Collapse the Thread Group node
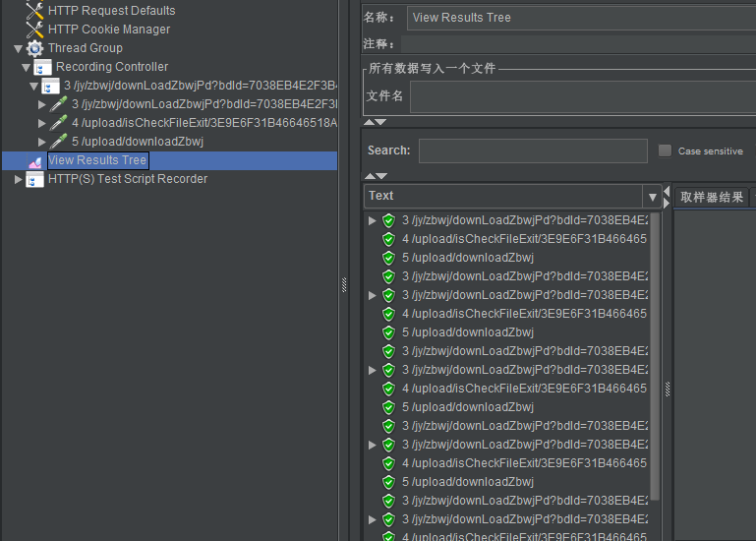 tap(19, 48)
